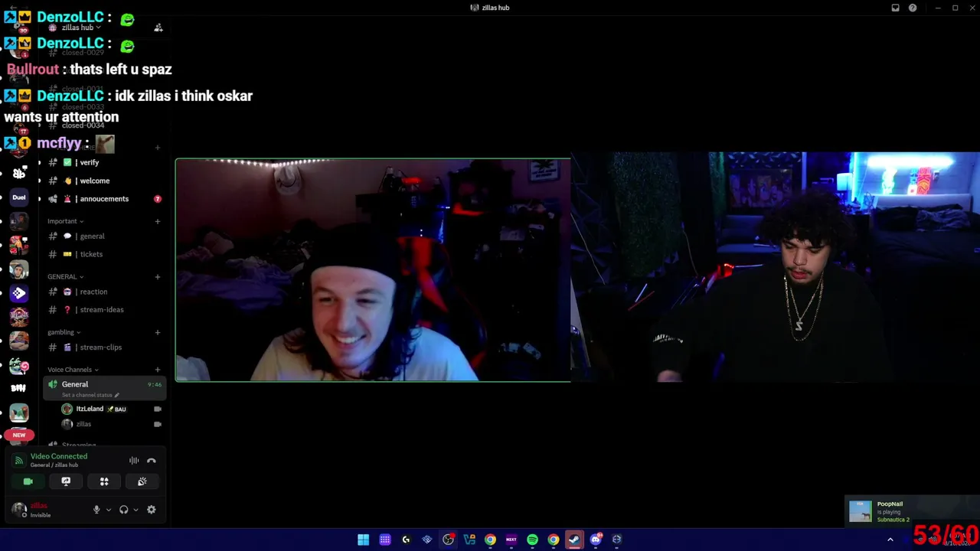Click the zillas user avatar in the user panel
The image size is (980, 551).
[x=19, y=510]
